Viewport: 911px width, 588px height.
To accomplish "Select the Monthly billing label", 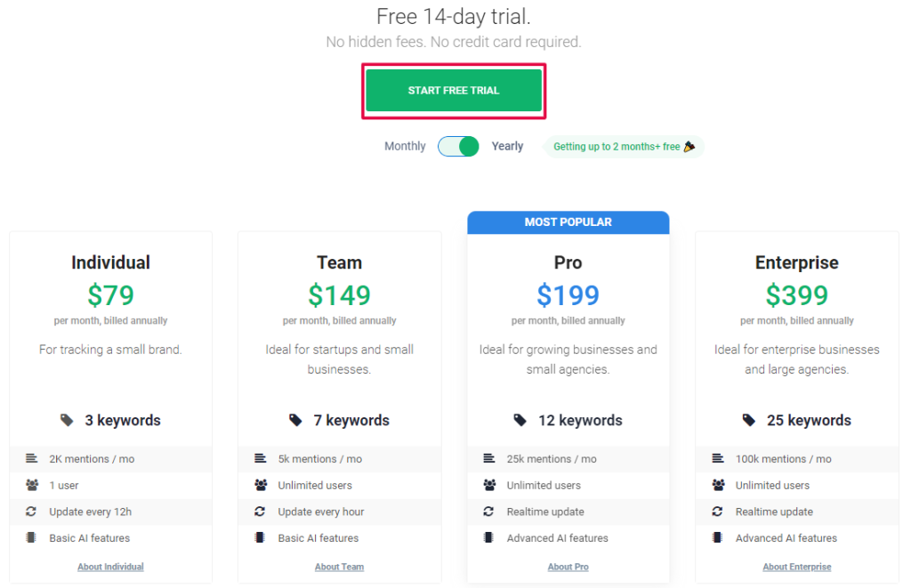I will pos(405,147).
